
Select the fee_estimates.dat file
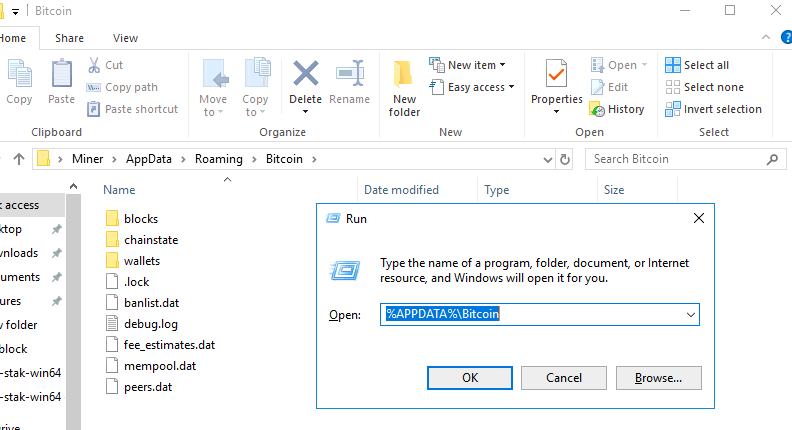pyautogui.click(x=161, y=345)
